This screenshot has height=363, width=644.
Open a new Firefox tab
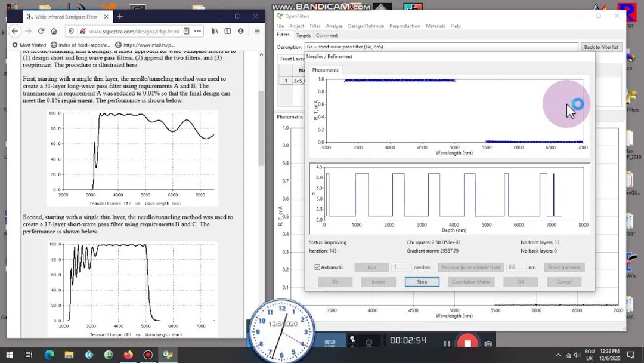click(120, 17)
